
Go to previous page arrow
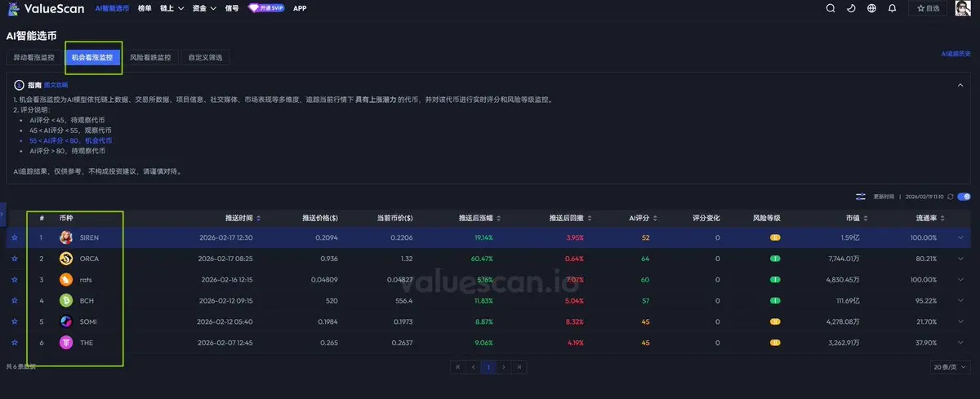tap(473, 367)
